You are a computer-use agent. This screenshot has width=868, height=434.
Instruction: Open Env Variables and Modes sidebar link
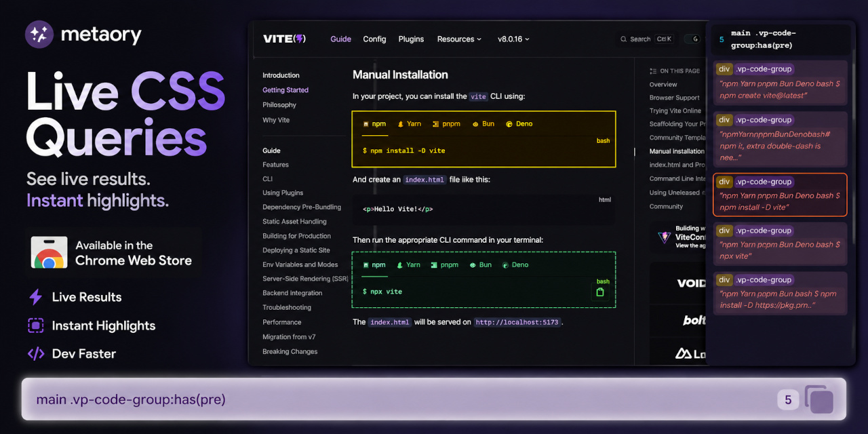point(300,264)
